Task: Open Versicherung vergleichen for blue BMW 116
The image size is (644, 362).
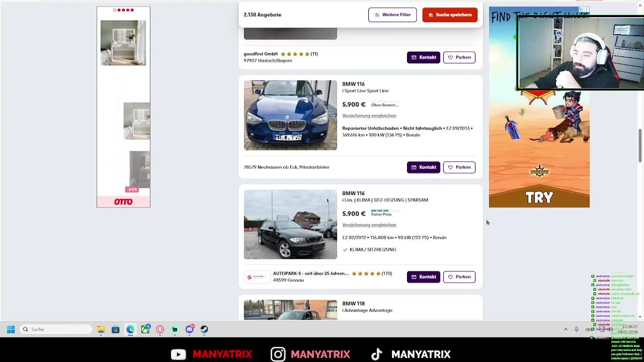Action: click(369, 116)
